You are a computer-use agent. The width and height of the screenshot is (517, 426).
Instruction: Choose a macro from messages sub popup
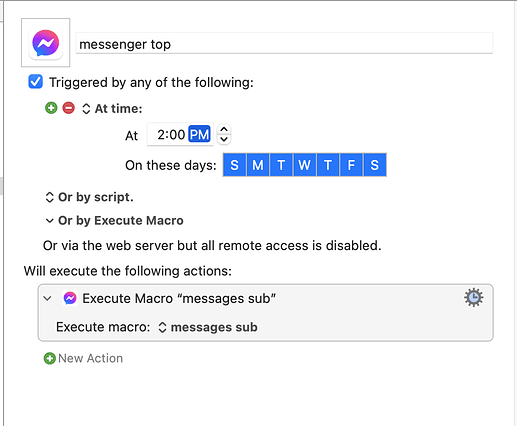point(208,327)
